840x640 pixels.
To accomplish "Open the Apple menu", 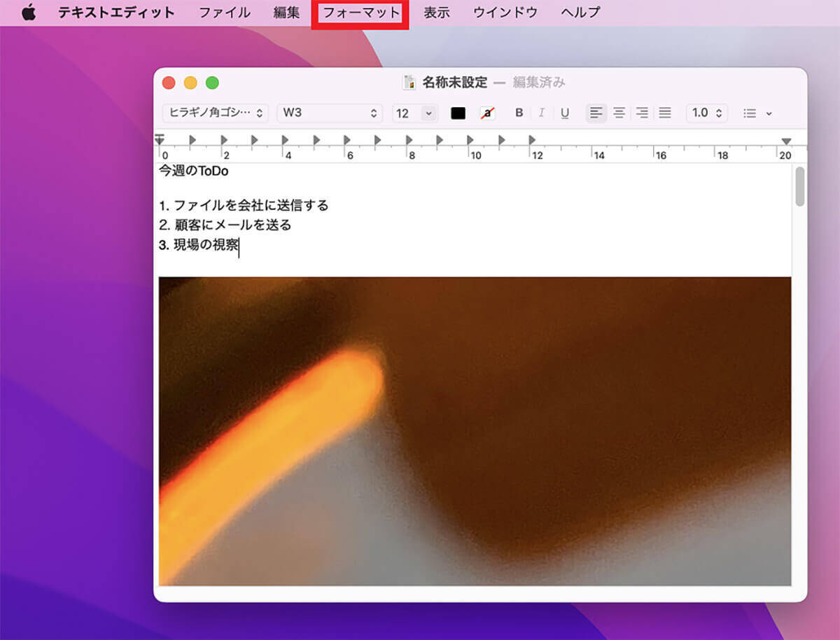I will tap(28, 12).
